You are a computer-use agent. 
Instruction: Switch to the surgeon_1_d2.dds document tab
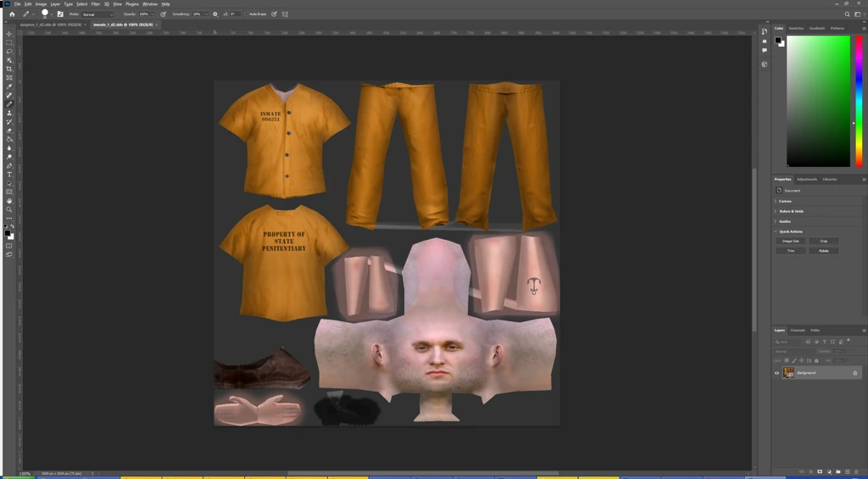(x=50, y=25)
